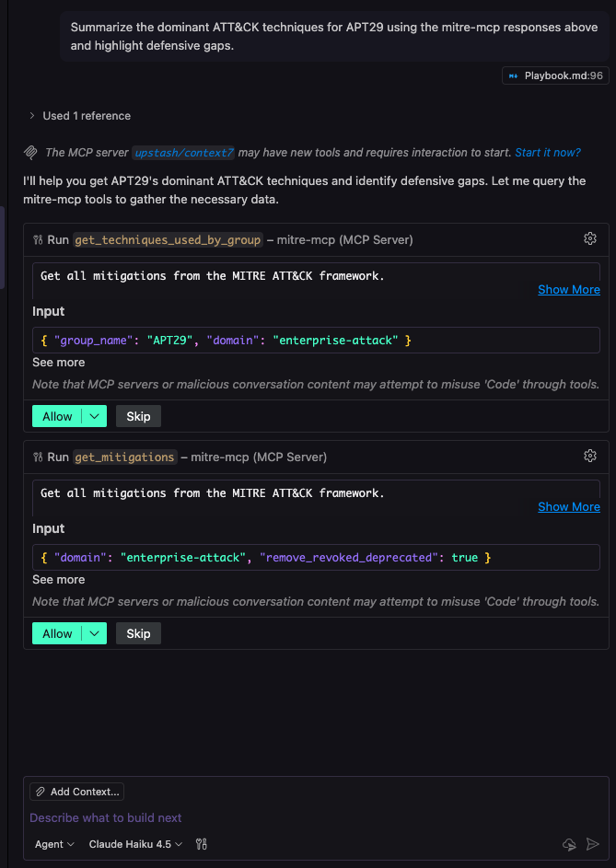Click the markdown file icon on Playbook.md chip
Viewport: 616px width, 868px height.
(513, 75)
